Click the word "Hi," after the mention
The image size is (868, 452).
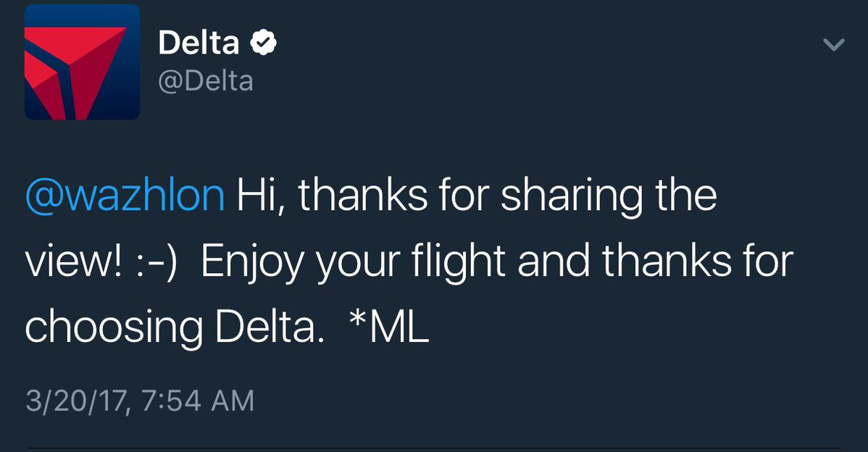pos(261,196)
